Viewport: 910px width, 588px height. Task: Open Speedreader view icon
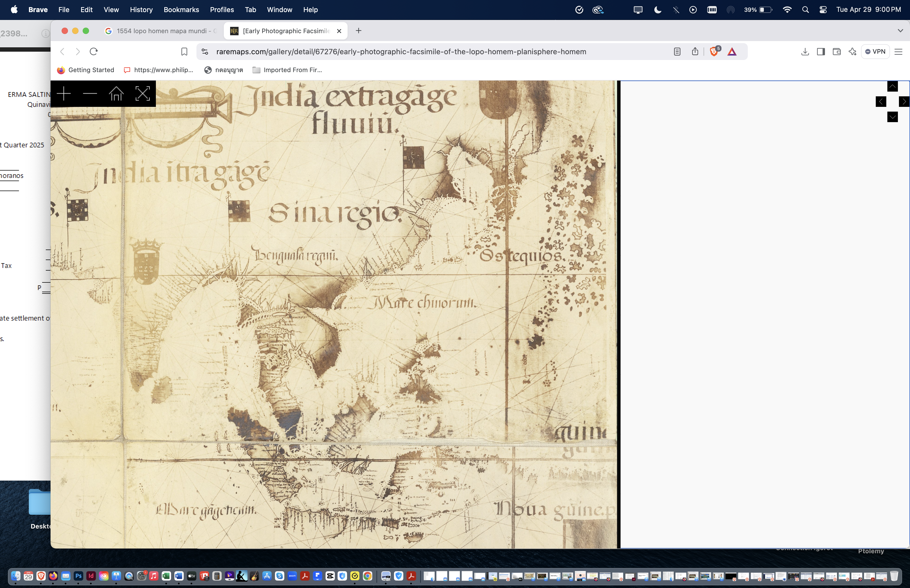pyautogui.click(x=677, y=52)
